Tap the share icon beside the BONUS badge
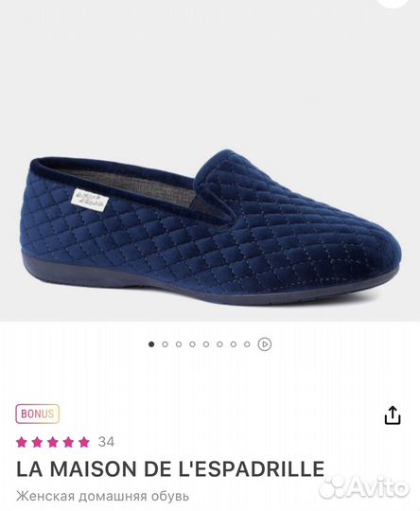420x511 pixels. [x=393, y=414]
